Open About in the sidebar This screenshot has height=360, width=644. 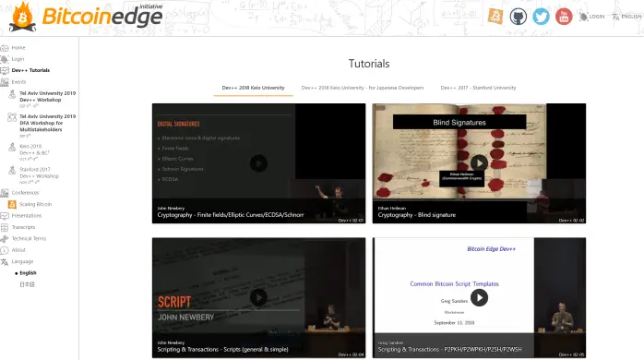click(x=18, y=250)
